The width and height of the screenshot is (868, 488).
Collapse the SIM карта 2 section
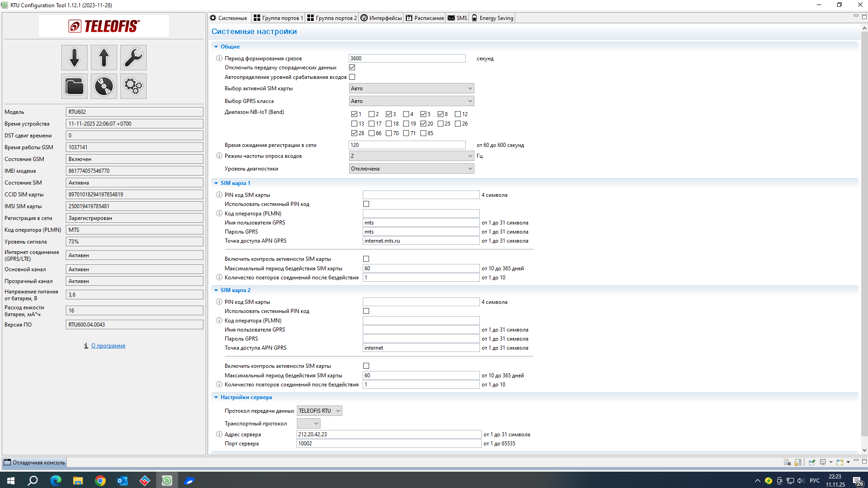pos(216,290)
